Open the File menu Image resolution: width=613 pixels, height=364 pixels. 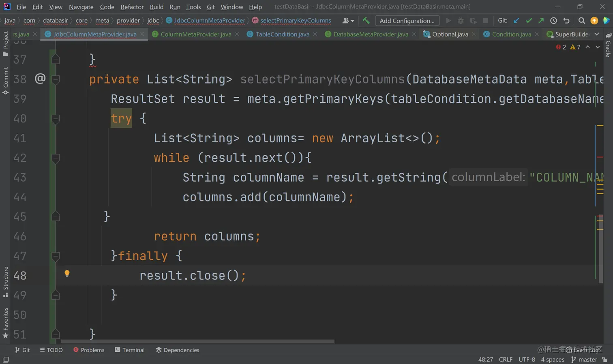coord(21,7)
